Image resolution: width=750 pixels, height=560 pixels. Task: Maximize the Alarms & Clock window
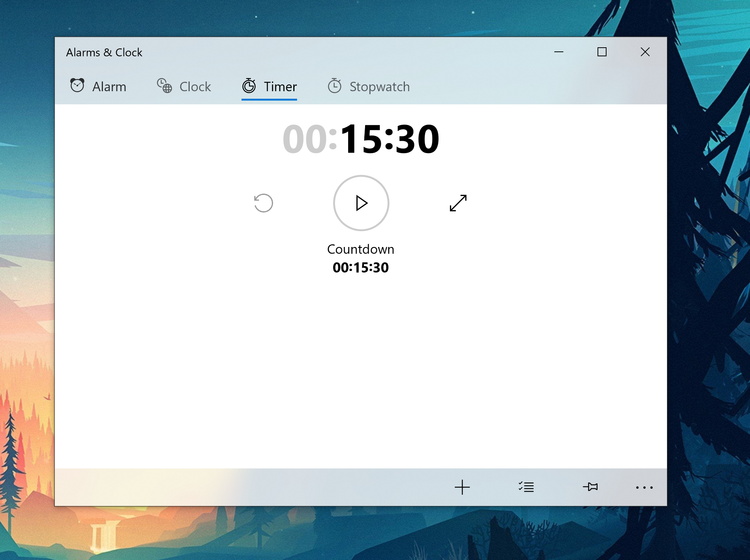[602, 52]
